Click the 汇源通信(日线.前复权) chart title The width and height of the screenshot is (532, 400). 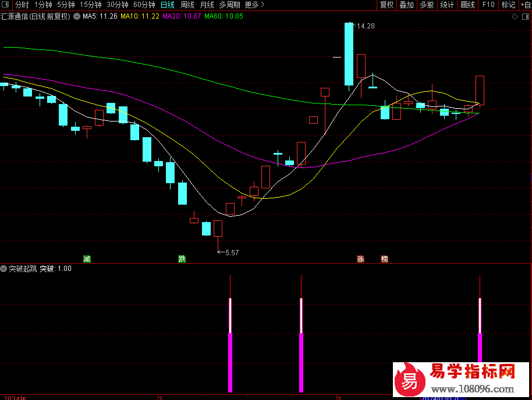(36, 16)
